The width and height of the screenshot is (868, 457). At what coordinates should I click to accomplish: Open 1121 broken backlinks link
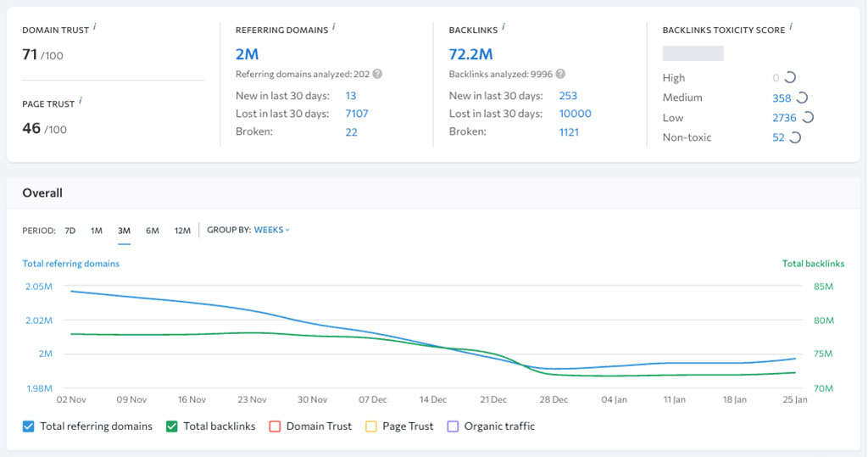click(569, 131)
